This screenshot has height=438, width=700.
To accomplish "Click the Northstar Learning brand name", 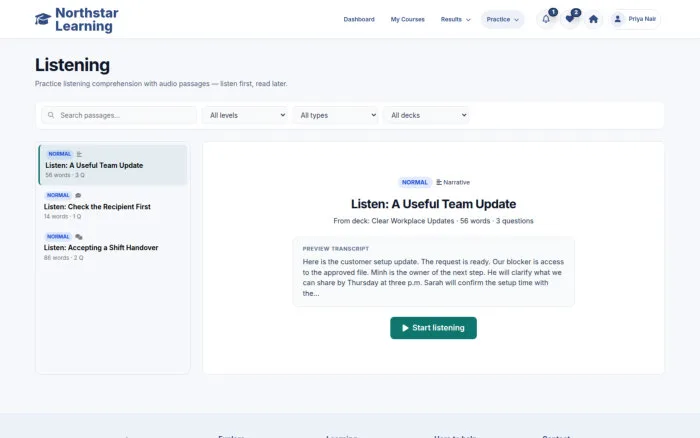I will 87,19.
